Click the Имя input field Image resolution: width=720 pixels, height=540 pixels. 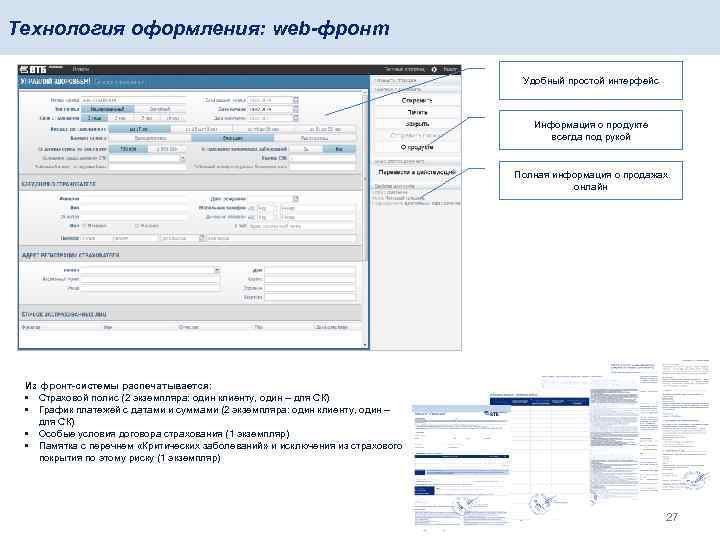[134, 208]
